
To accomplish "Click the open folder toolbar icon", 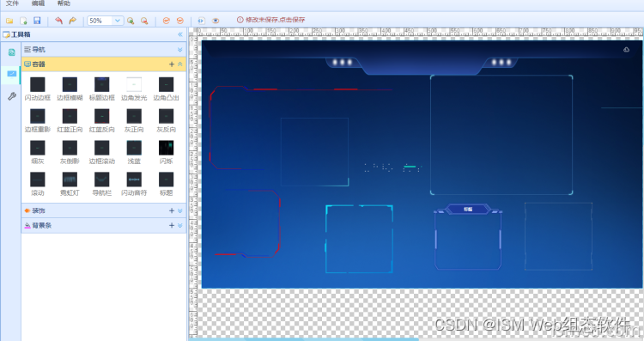I will point(9,21).
